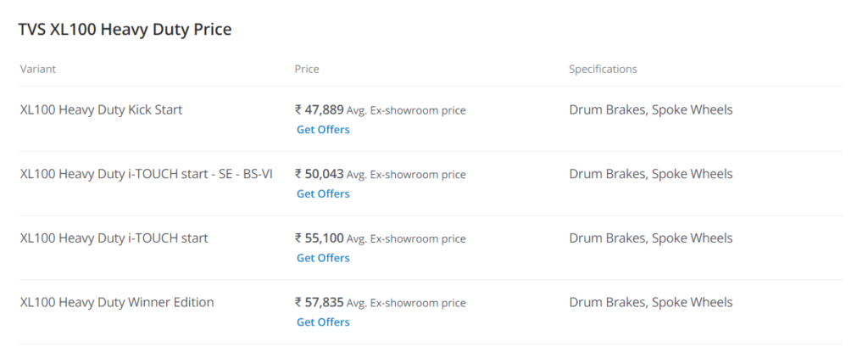Open XL100 Heavy Duty i-TOUCH start variant

(114, 238)
